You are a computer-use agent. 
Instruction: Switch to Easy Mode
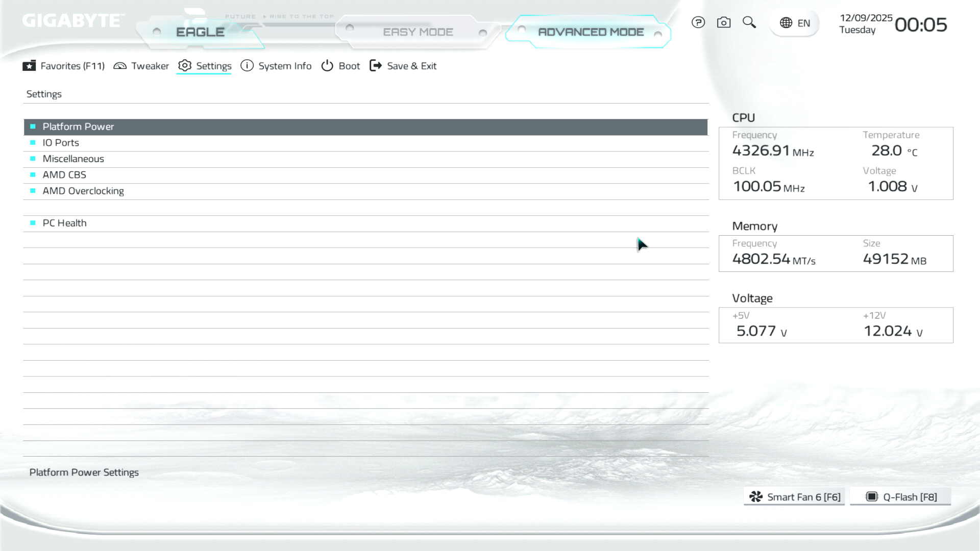418,32
